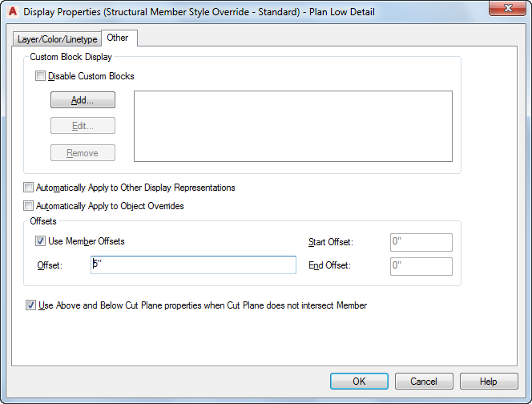532x404 pixels.
Task: Click inside the custom blocks list box
Action: pos(292,126)
